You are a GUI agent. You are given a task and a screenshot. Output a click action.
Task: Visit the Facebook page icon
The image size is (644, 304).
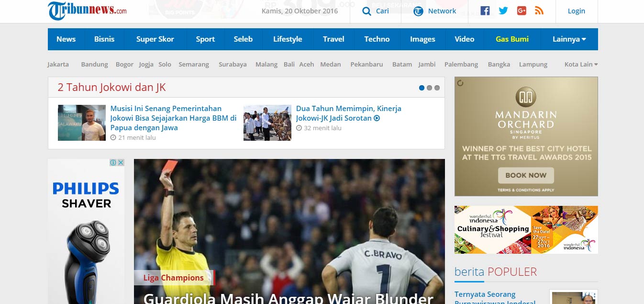point(485,11)
